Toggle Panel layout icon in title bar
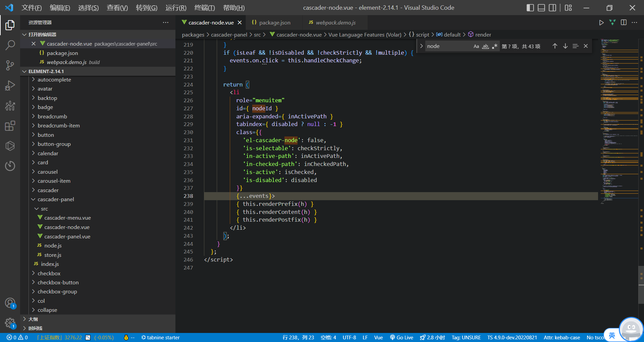Viewport: 644px width, 342px height. pyautogui.click(x=541, y=8)
